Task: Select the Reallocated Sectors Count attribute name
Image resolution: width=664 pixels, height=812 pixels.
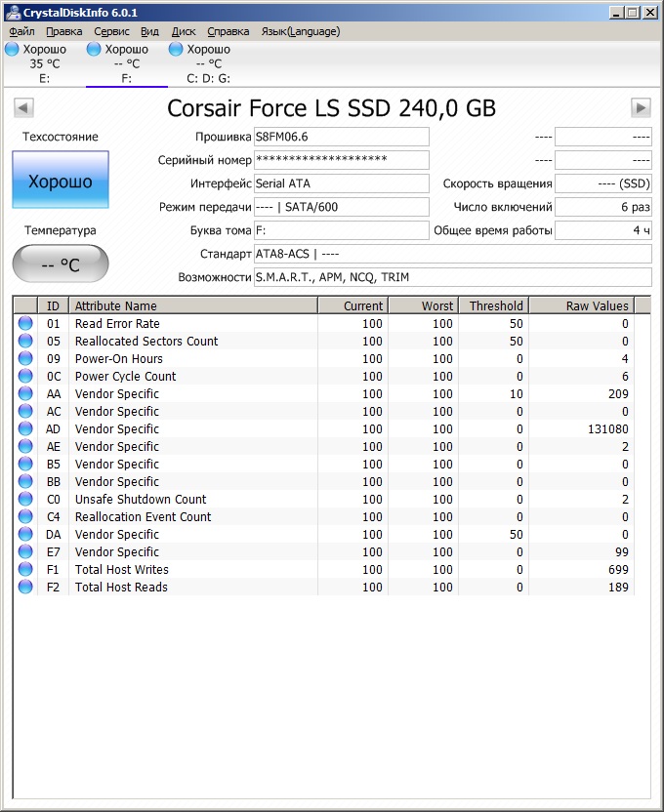Action: coord(146,342)
